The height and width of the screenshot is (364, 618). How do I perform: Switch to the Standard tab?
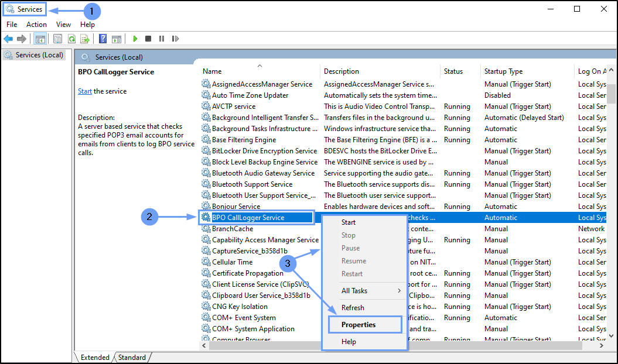tap(131, 358)
